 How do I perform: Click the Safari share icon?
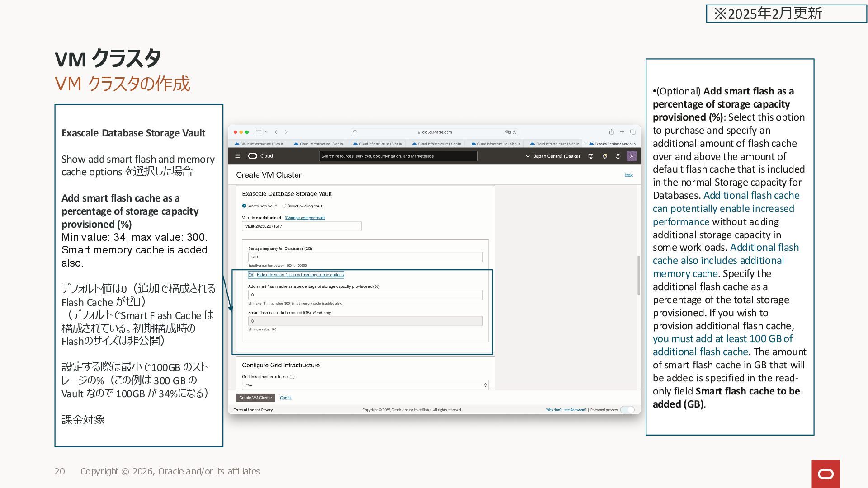click(611, 132)
